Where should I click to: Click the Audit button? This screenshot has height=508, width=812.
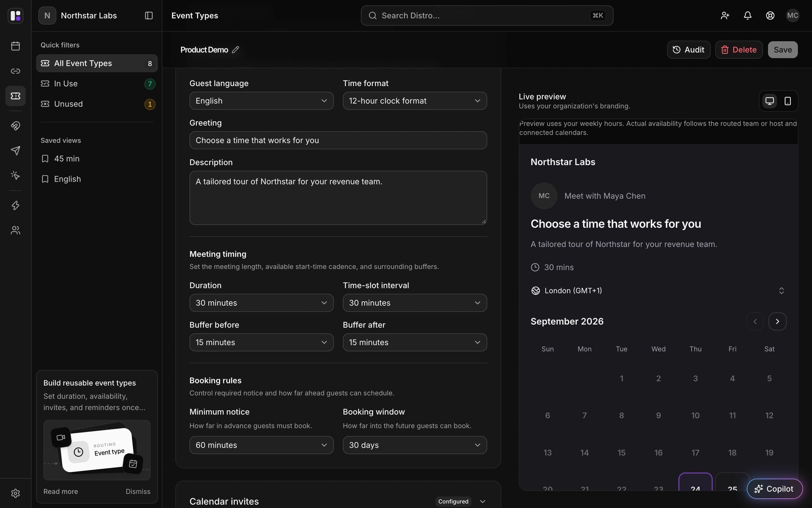point(689,50)
